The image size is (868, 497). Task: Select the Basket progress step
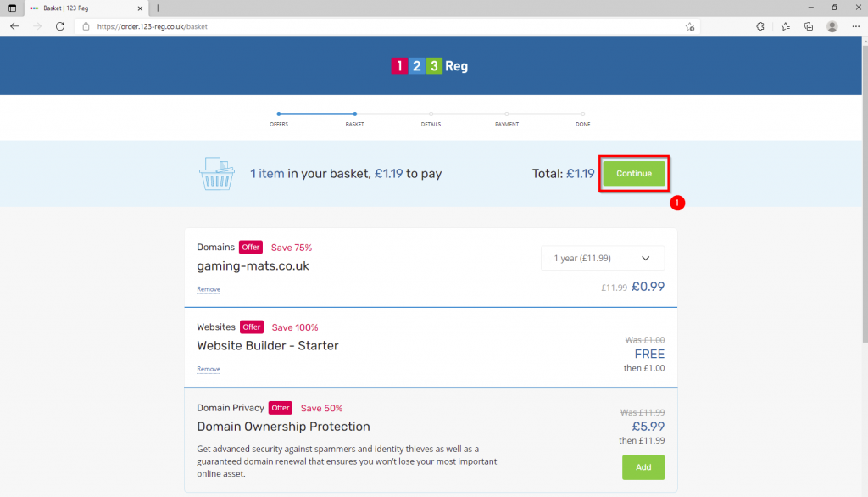point(355,119)
